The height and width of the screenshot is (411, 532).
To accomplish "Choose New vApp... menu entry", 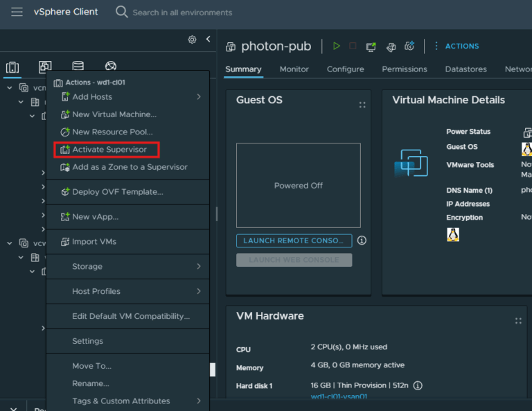I will 127,216.
